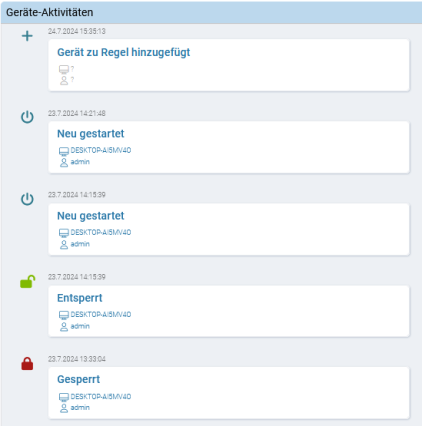Open the 'Gesperrt' activity title
Viewport: 422px width, 426px height.
tap(79, 379)
